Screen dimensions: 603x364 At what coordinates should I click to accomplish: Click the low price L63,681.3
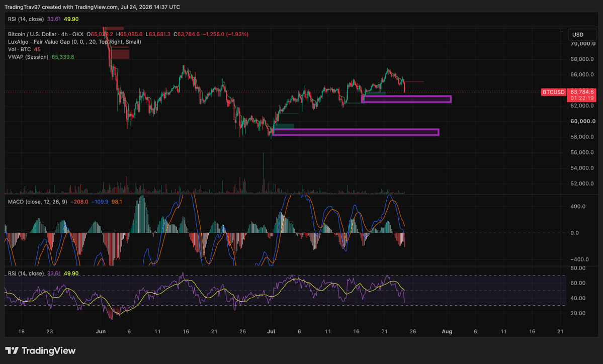pos(158,34)
